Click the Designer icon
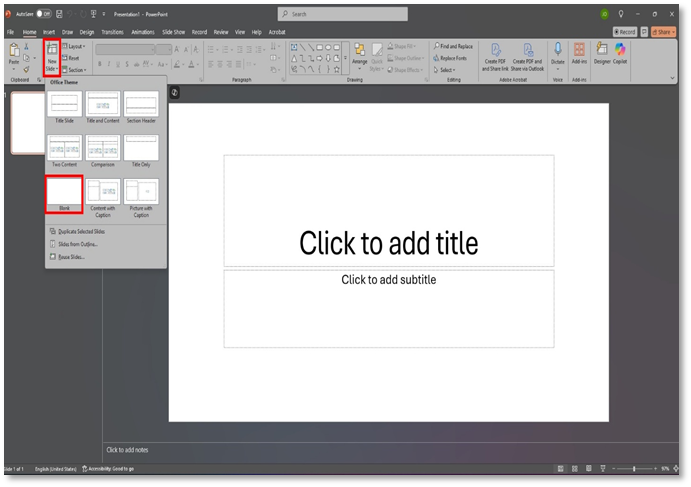The height and width of the screenshot is (487, 691). pos(601,52)
